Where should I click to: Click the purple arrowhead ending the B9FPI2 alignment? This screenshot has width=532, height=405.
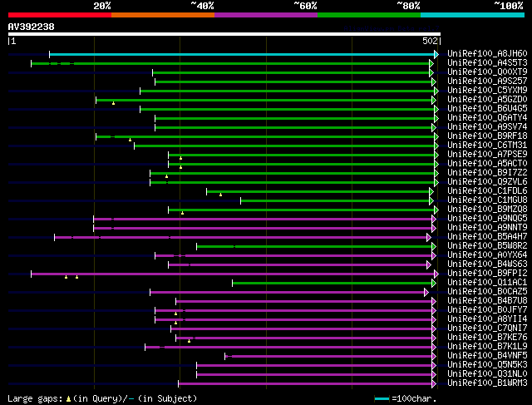(436, 274)
